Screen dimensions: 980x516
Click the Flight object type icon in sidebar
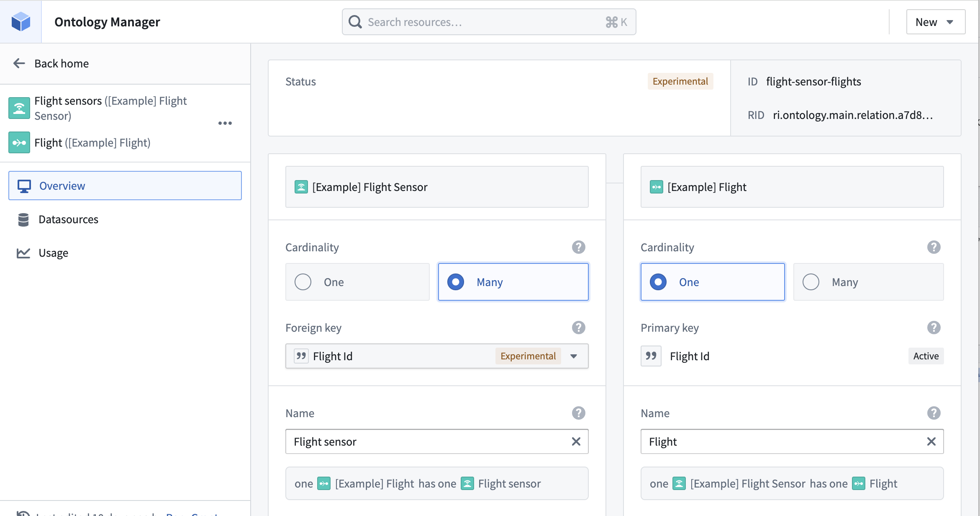(x=19, y=142)
